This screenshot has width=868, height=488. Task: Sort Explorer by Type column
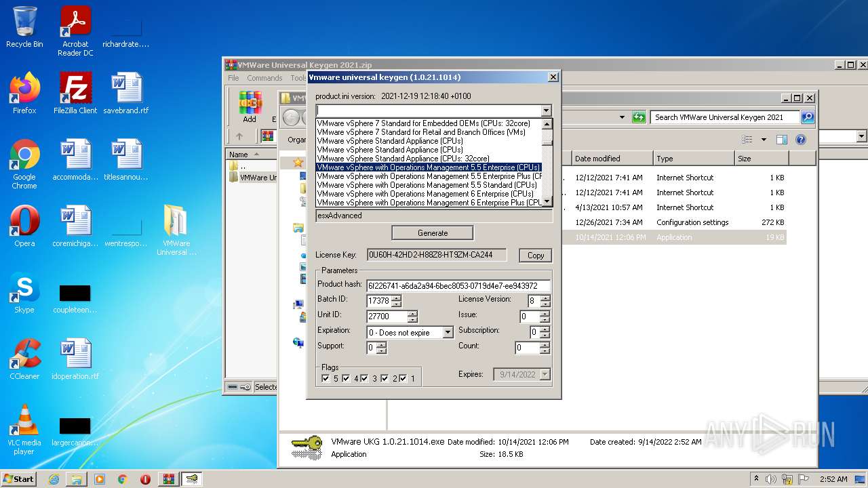694,159
